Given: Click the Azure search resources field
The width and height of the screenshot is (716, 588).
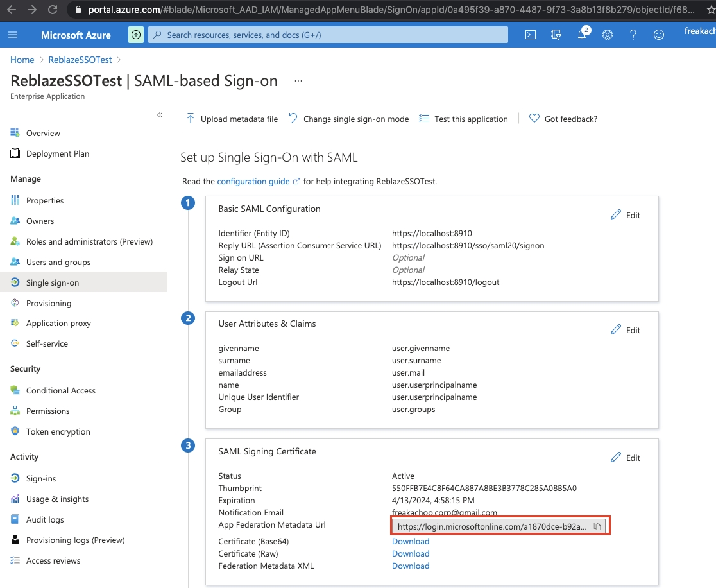Looking at the screenshot, I should pos(328,35).
